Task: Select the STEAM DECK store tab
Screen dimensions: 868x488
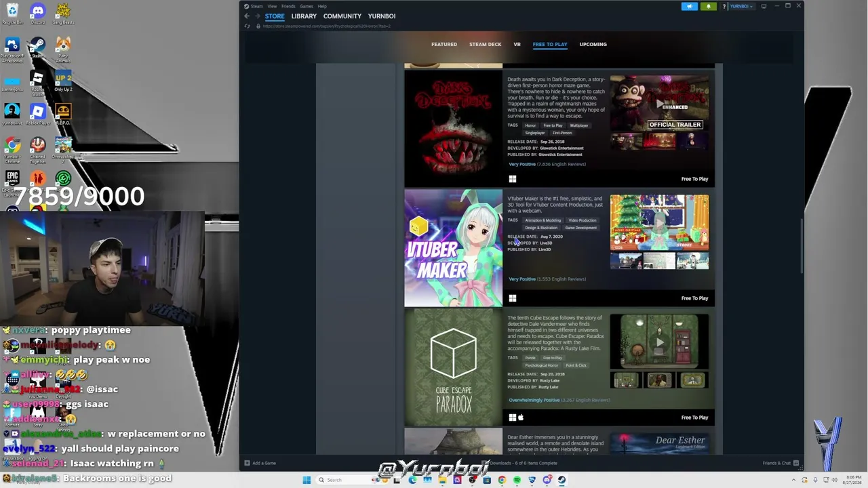Action: tap(486, 44)
